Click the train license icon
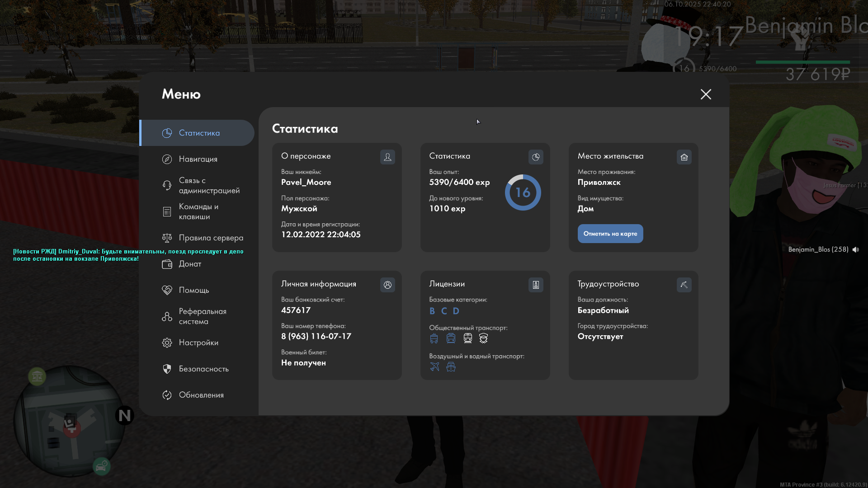This screenshot has height=488, width=868. 467,338
